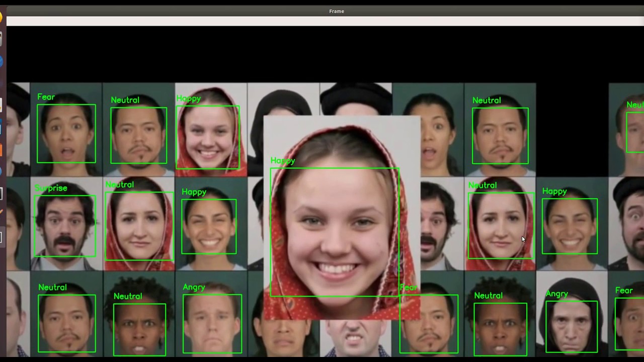The height and width of the screenshot is (362, 644).
Task: Click "Neutral" above scowling curly-haired man, right side
Action: point(489,296)
